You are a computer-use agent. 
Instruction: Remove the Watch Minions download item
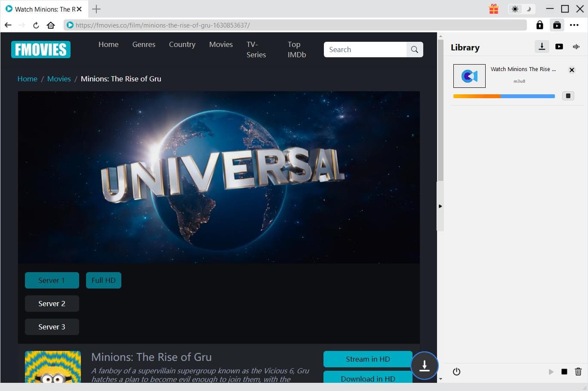click(x=572, y=70)
